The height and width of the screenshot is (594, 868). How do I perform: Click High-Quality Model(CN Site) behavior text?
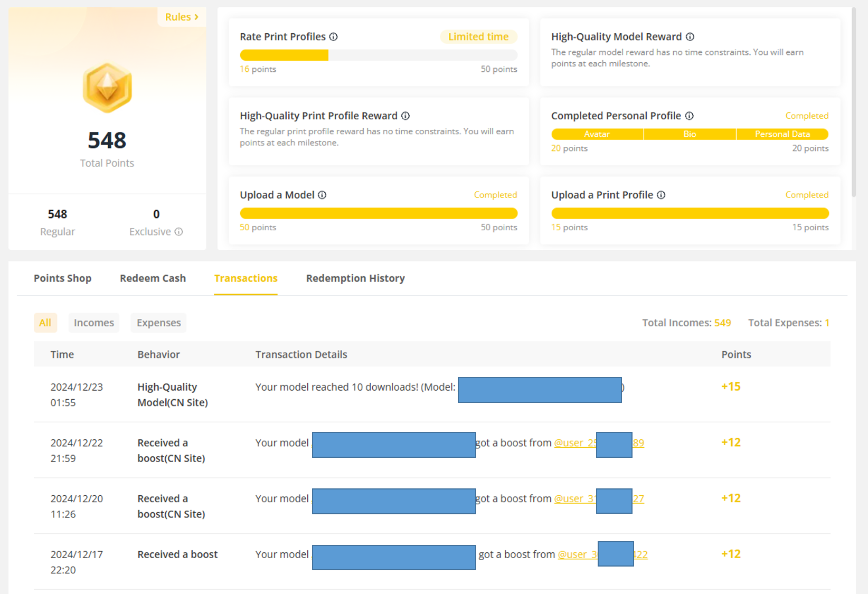click(x=173, y=395)
